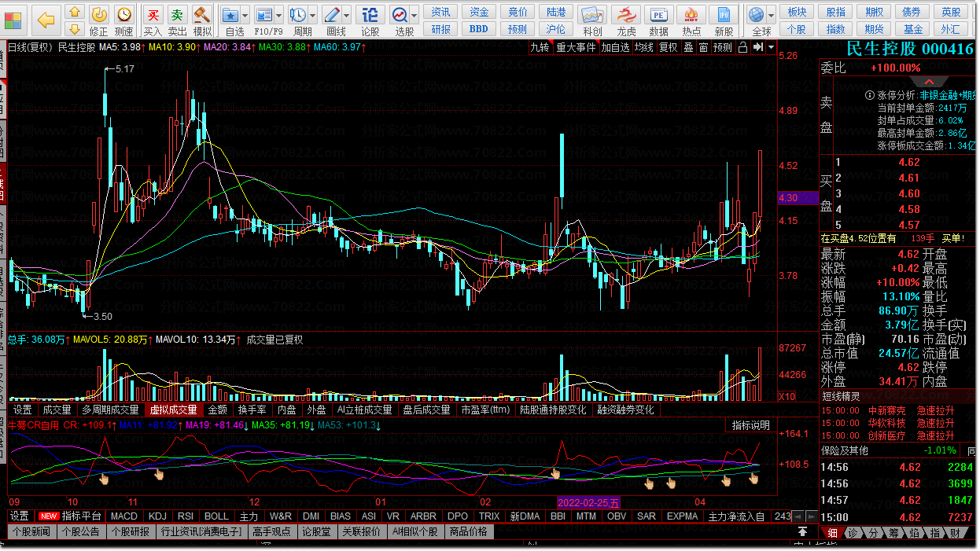Viewport: 980px width, 551px height.
Task: Click the 指标说明 indicator description button
Action: point(751,425)
